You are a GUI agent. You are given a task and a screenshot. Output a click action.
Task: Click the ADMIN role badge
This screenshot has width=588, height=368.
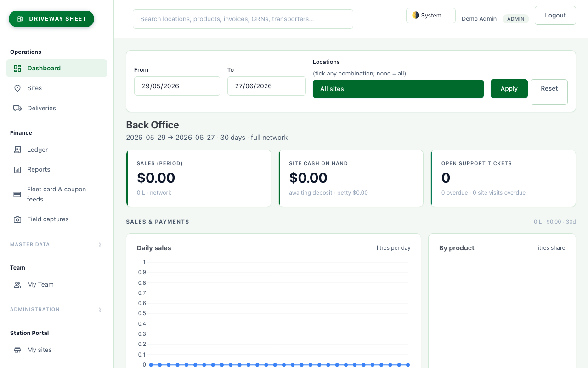pos(516,19)
